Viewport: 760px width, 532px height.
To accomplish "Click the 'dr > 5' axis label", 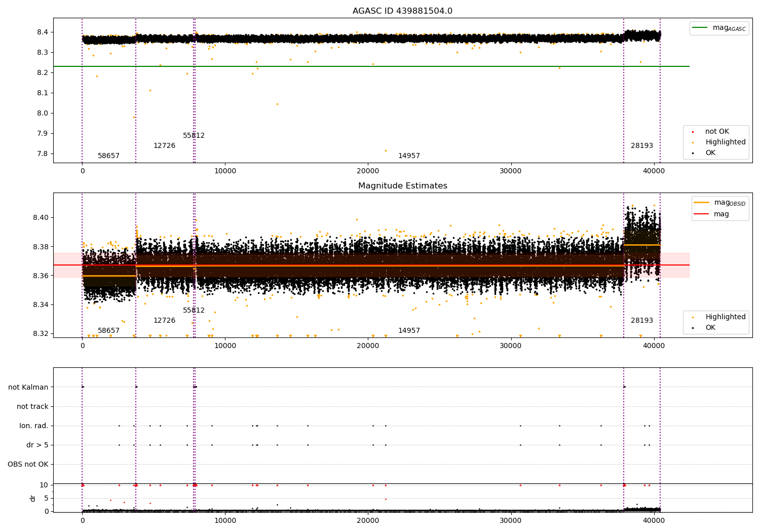I will [x=37, y=445].
